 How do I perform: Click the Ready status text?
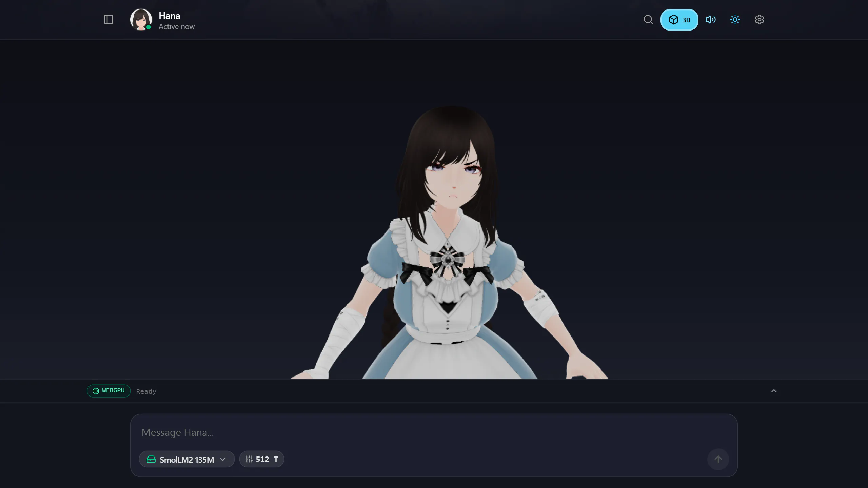[x=146, y=391]
